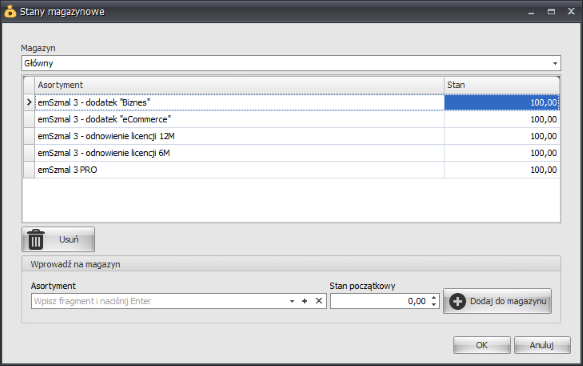Click the plus circle icon on Dodaj do magazynu
This screenshot has height=366, width=583.
click(457, 301)
